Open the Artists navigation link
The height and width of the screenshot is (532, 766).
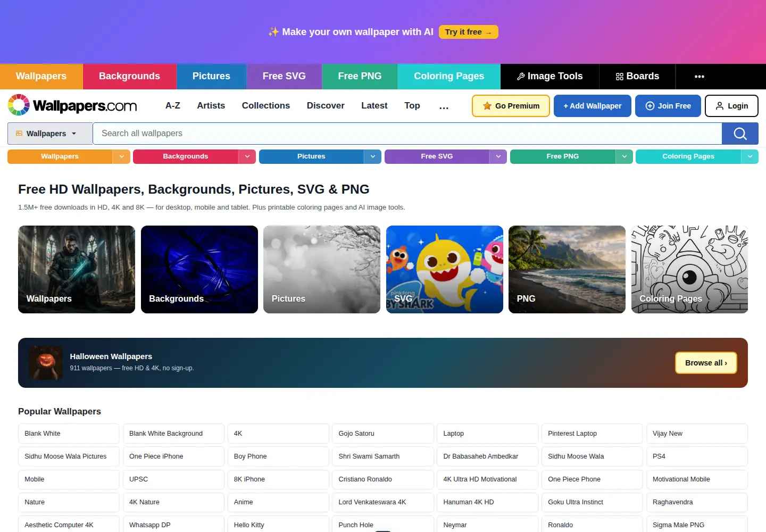pos(211,106)
